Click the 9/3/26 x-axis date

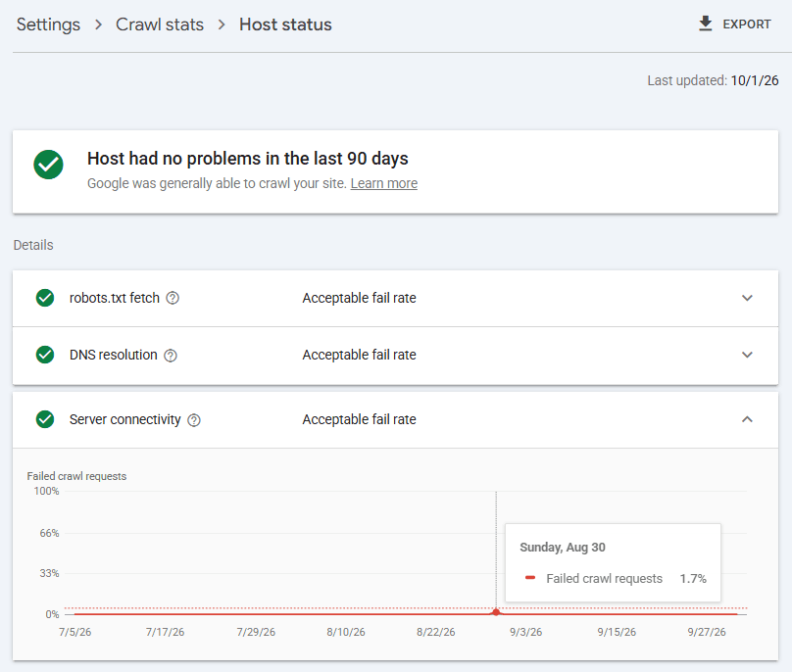pyautogui.click(x=525, y=632)
